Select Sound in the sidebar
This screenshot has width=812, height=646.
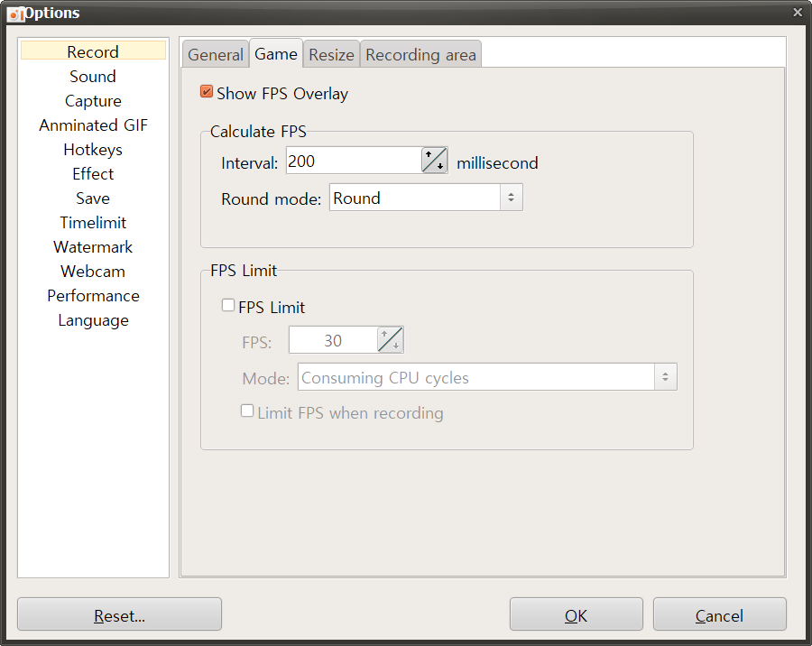(x=92, y=76)
